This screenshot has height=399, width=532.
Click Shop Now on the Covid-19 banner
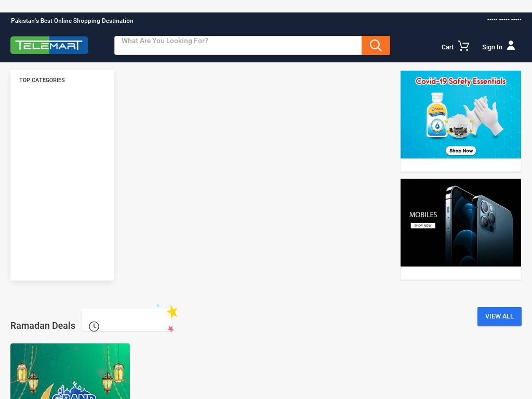(461, 151)
